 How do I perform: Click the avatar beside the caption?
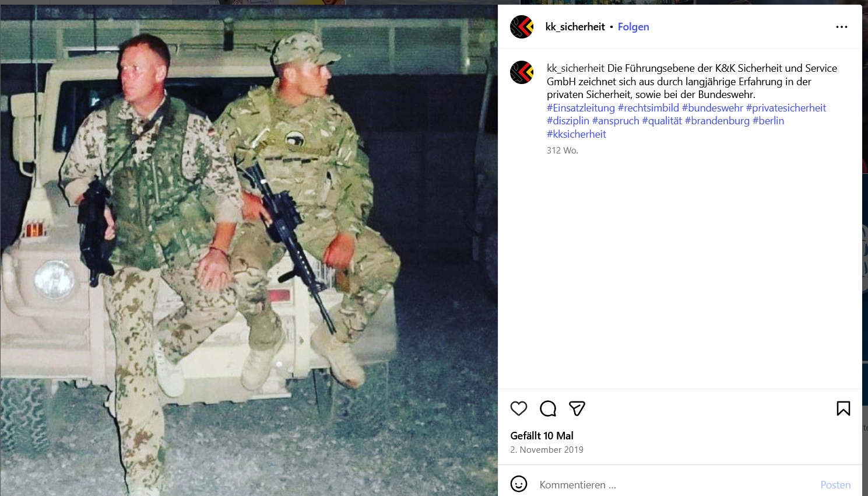pyautogui.click(x=522, y=72)
